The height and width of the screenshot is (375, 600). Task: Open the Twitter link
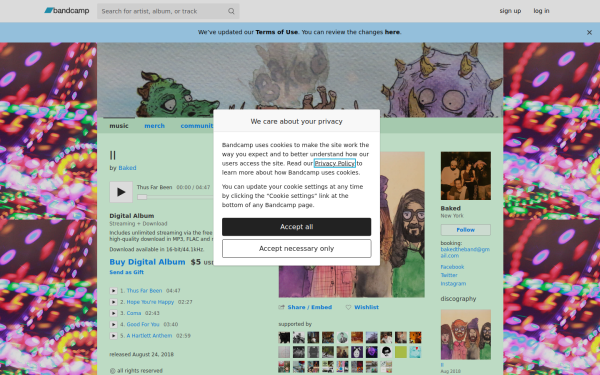(x=449, y=275)
